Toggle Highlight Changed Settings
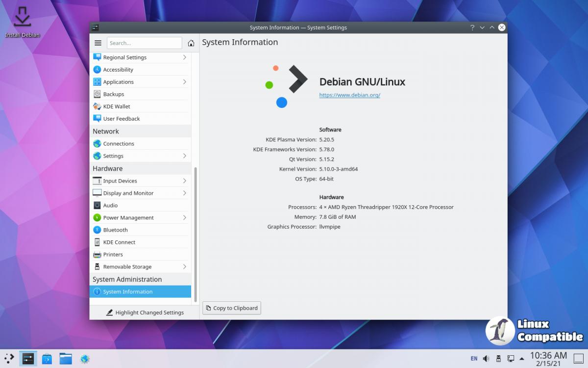Image resolution: width=588 pixels, height=368 pixels. (145, 313)
